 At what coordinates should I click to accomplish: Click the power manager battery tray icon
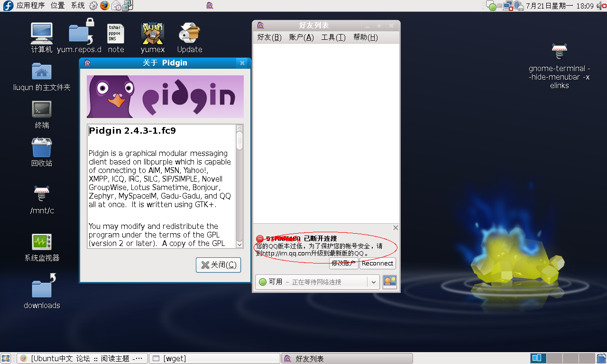[x=519, y=6]
